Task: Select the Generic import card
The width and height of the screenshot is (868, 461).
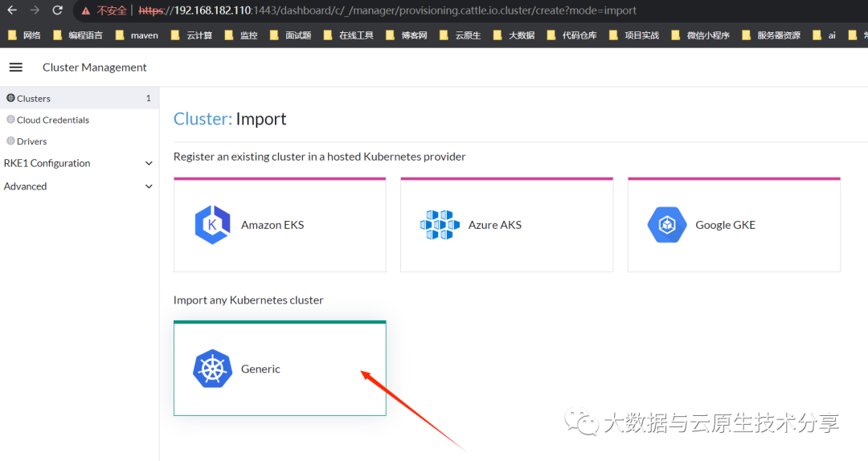Action: [x=280, y=368]
